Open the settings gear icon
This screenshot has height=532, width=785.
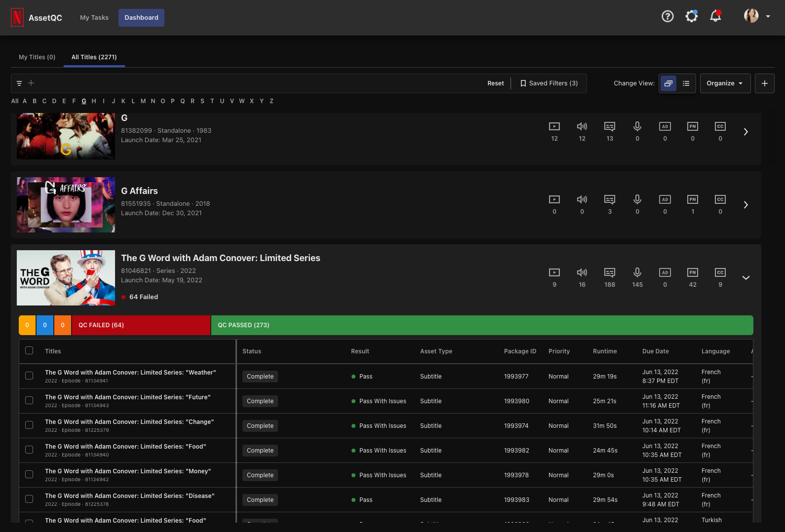pos(692,17)
